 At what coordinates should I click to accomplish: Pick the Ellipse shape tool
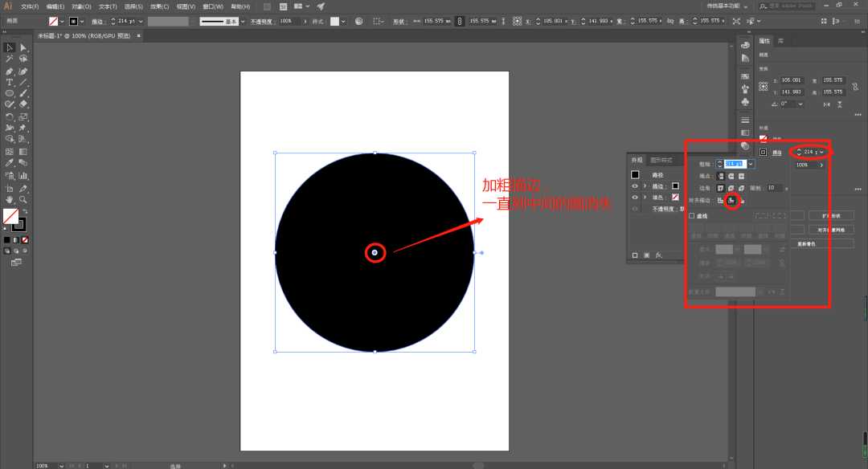[10, 93]
